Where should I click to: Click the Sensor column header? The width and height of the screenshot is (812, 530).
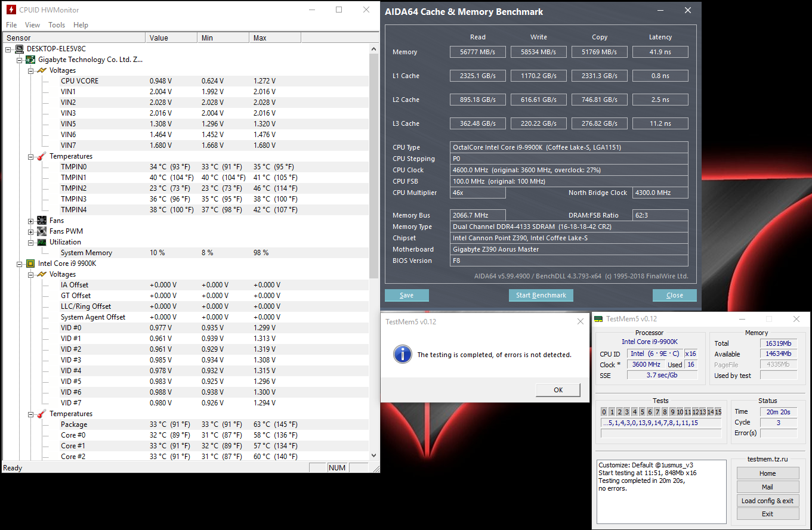click(x=74, y=38)
